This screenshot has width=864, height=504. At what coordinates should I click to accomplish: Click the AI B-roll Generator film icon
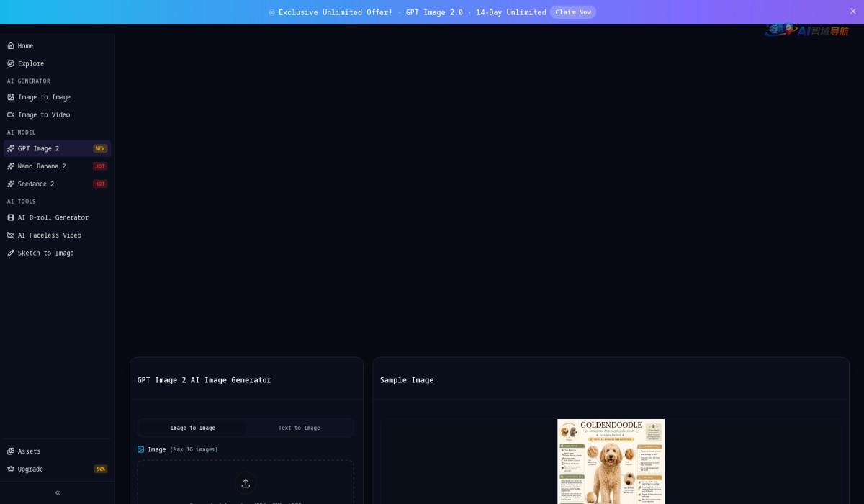(x=11, y=217)
